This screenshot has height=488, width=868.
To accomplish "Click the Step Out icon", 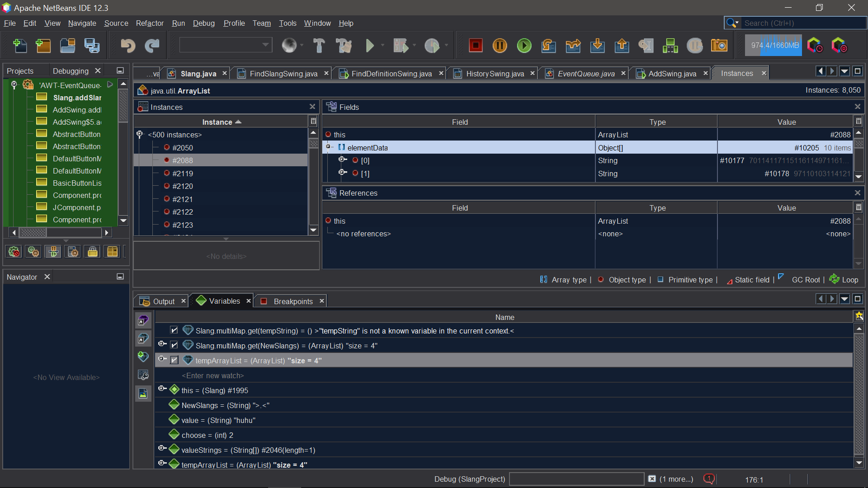I will [x=622, y=46].
